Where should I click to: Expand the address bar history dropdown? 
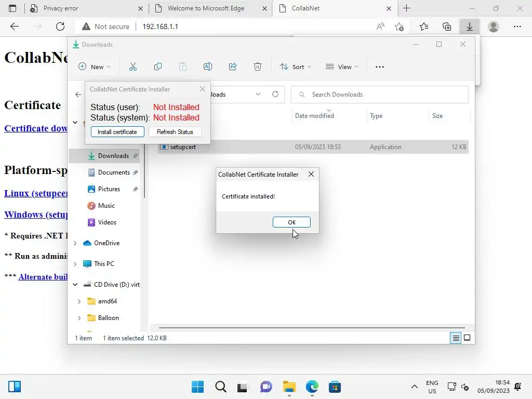coord(258,95)
